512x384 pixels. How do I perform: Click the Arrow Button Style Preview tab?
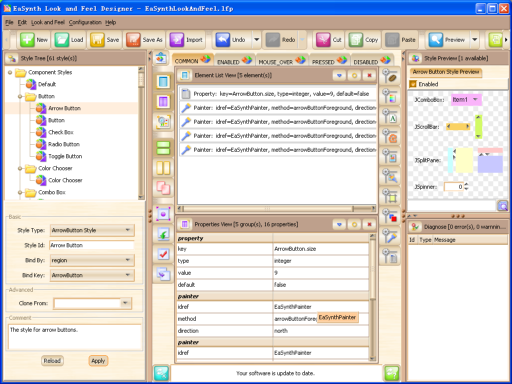(x=446, y=72)
